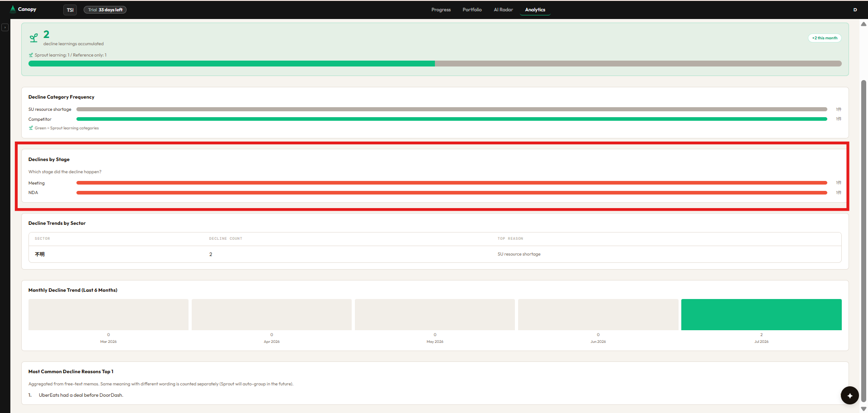Image resolution: width=868 pixels, height=413 pixels.
Task: Open the TSI workspace switcher
Action: tap(70, 10)
